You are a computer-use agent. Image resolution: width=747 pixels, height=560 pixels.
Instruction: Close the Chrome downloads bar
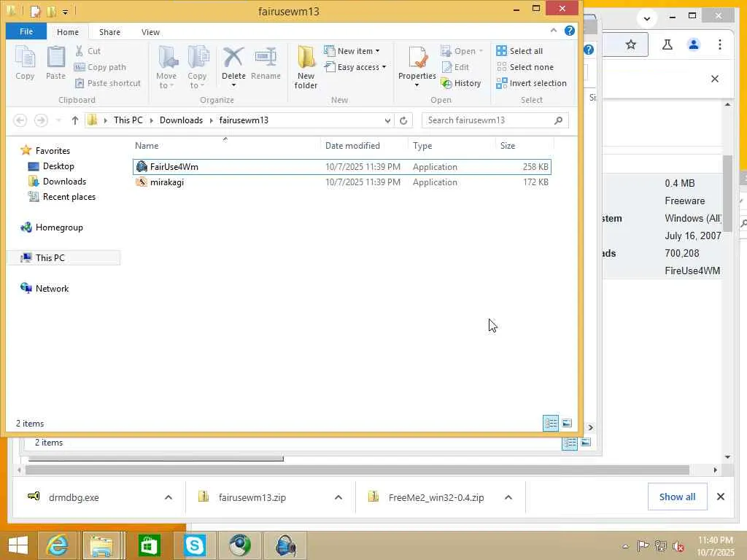720,497
